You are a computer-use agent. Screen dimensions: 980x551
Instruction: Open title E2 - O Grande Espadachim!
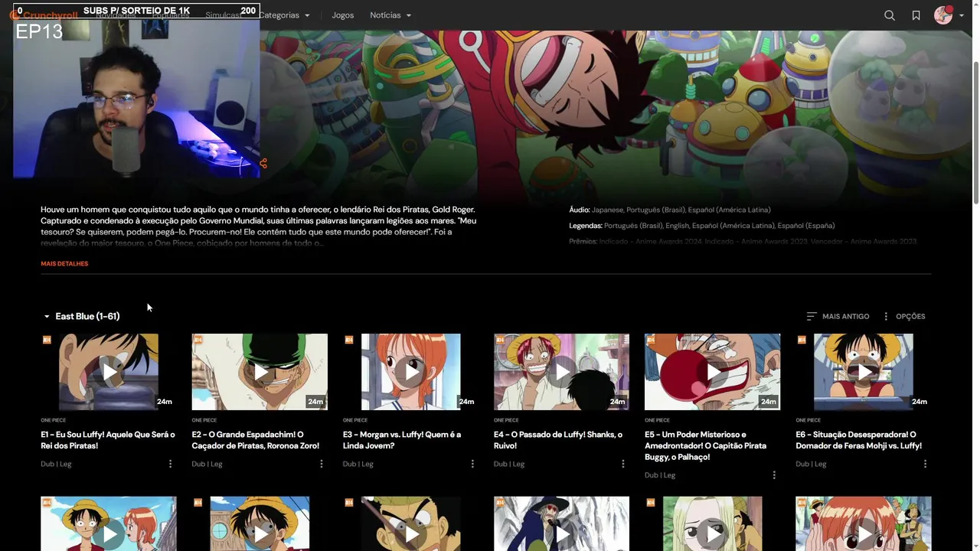point(256,440)
